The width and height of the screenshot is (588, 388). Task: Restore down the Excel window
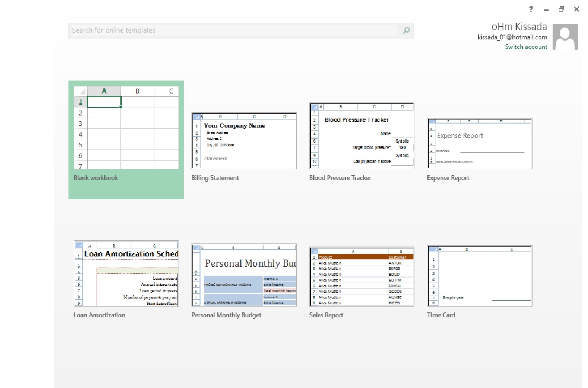(561, 9)
